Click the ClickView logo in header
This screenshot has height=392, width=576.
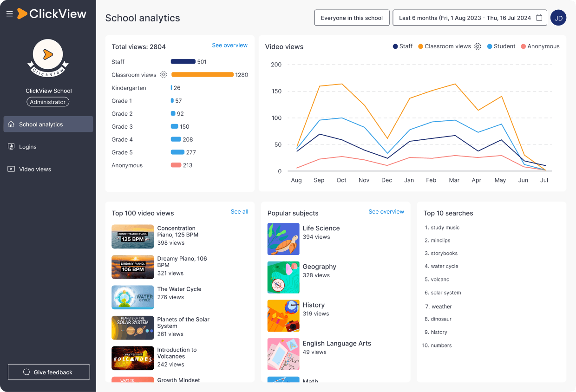(52, 14)
